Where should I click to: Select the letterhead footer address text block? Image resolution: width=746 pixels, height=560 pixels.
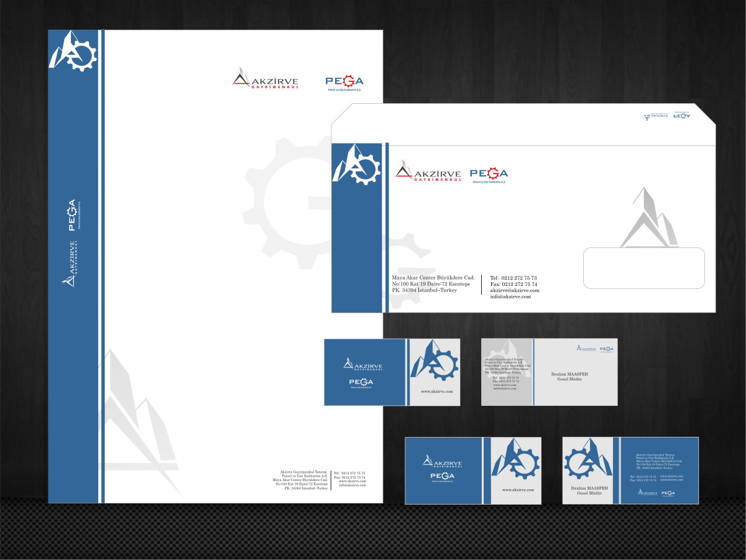(299, 481)
